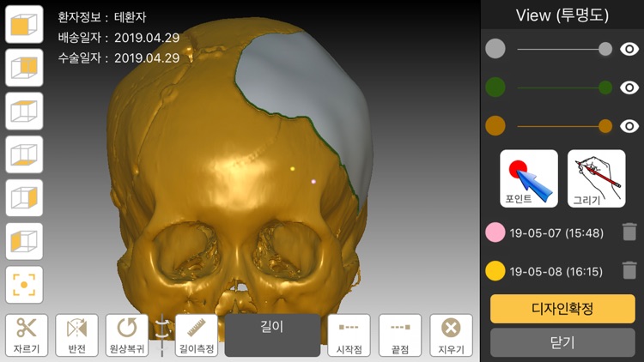Image resolution: width=644 pixels, height=362 pixels.
Task: Toggle visibility of the green layer
Action: point(629,87)
